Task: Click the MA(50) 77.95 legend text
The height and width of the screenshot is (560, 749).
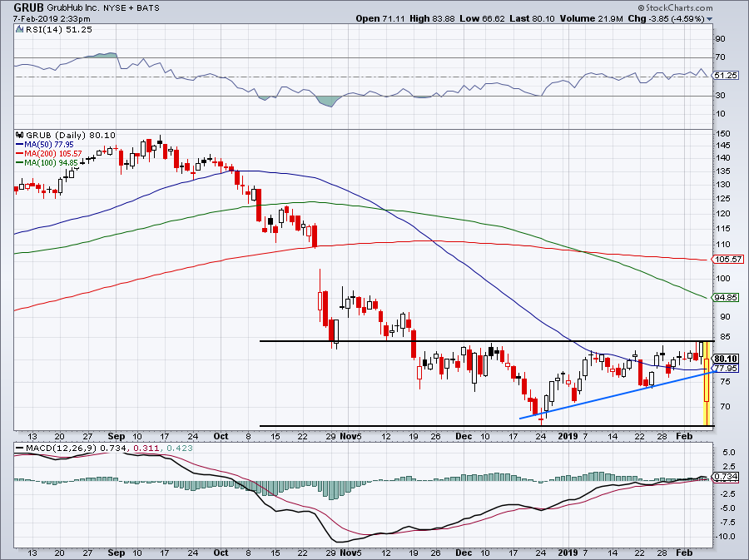Action: [49, 145]
